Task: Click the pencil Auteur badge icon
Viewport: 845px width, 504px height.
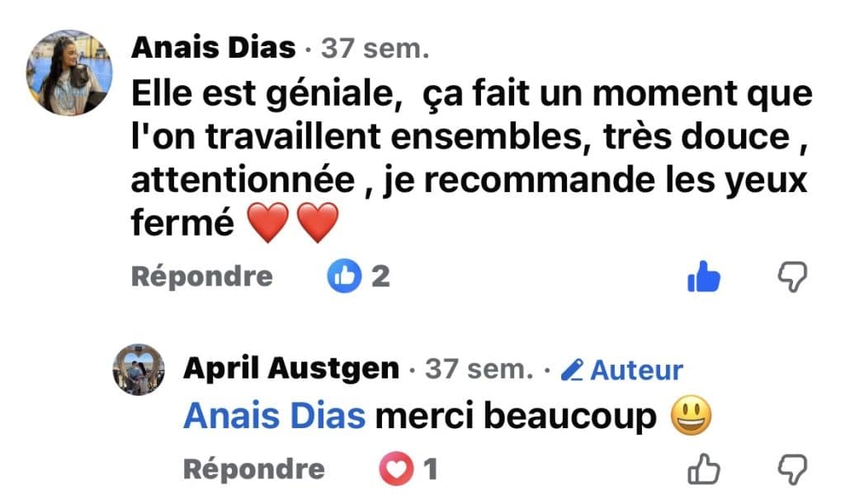Action: coord(571,371)
